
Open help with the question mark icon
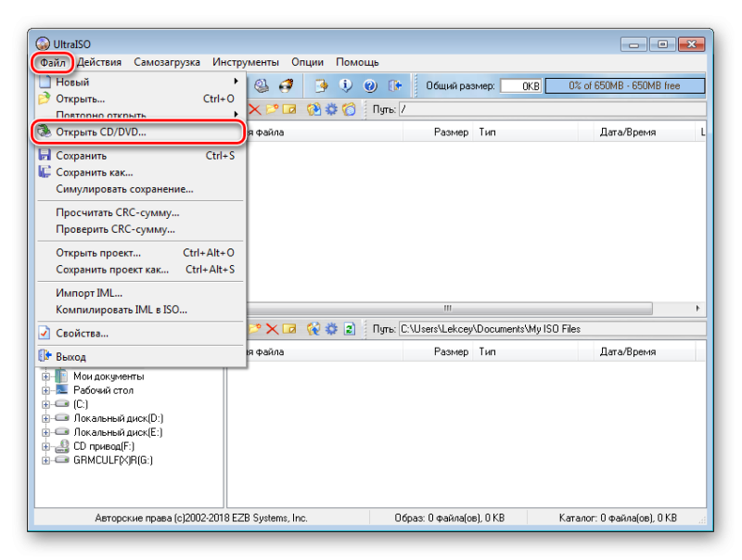(x=370, y=85)
